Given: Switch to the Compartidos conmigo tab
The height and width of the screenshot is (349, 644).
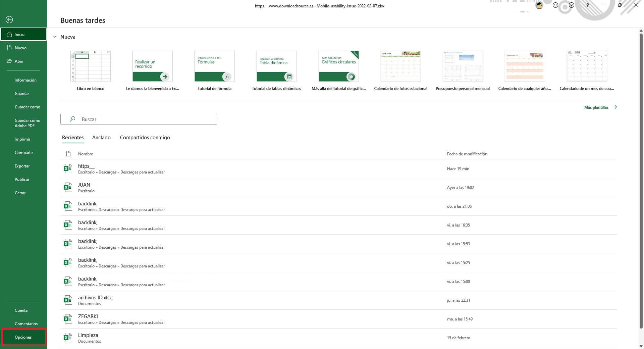Looking at the screenshot, I should click(x=145, y=138).
